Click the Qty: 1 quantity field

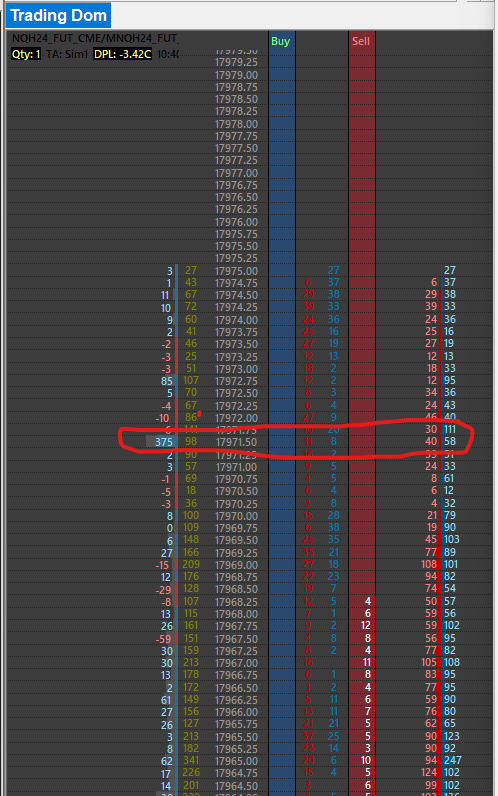pyautogui.click(x=26, y=54)
